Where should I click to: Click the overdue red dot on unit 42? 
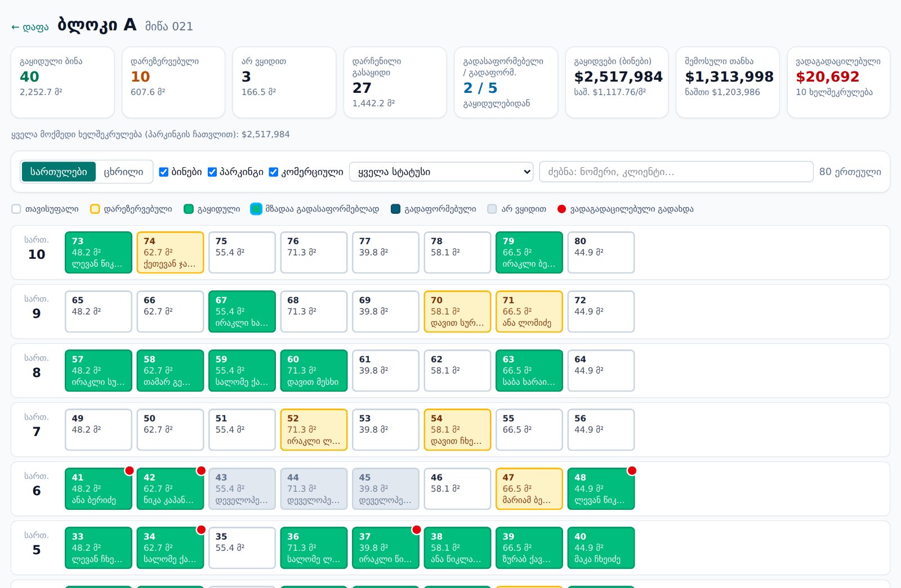point(201,470)
